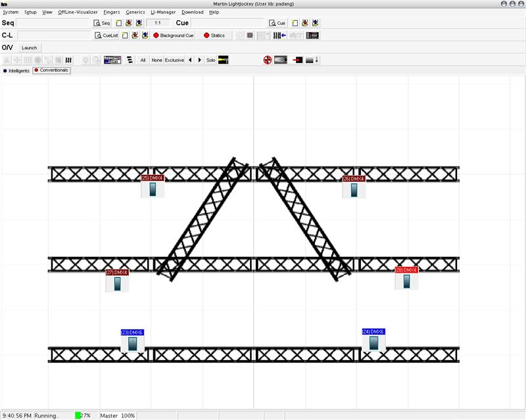Open the System menu
The image size is (526, 420).
(11, 12)
